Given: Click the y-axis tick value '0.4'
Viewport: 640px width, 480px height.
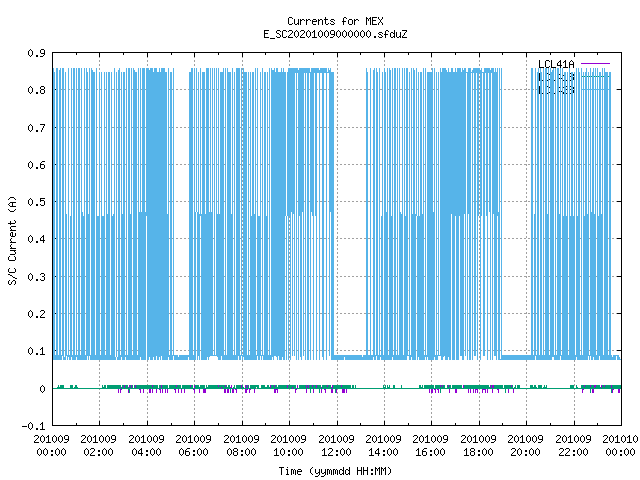Looking at the screenshot, I should click(x=36, y=239).
